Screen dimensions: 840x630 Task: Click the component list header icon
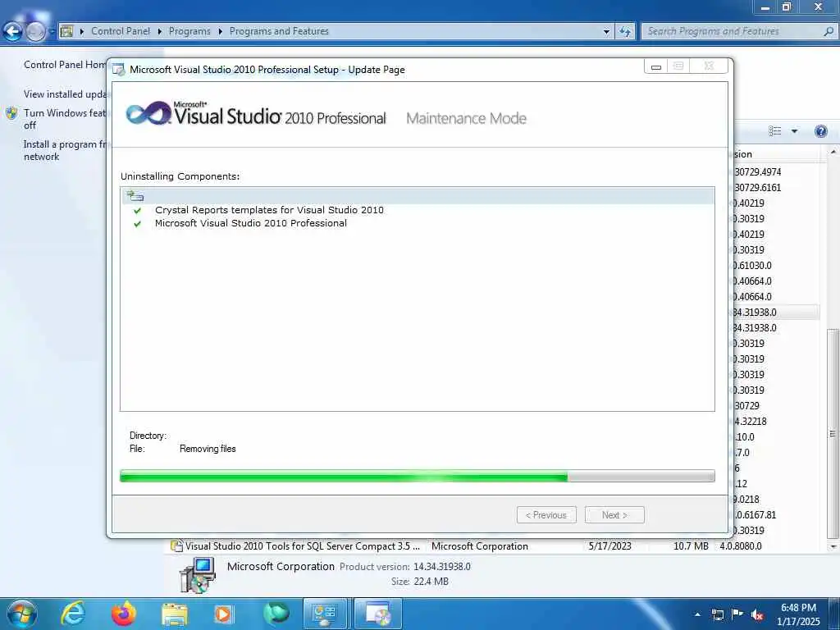(x=135, y=195)
